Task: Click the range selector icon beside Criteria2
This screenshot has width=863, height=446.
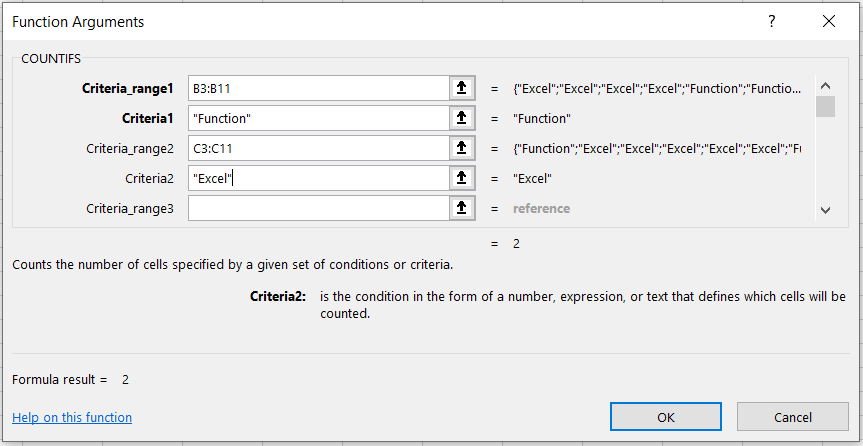Action: [x=461, y=178]
